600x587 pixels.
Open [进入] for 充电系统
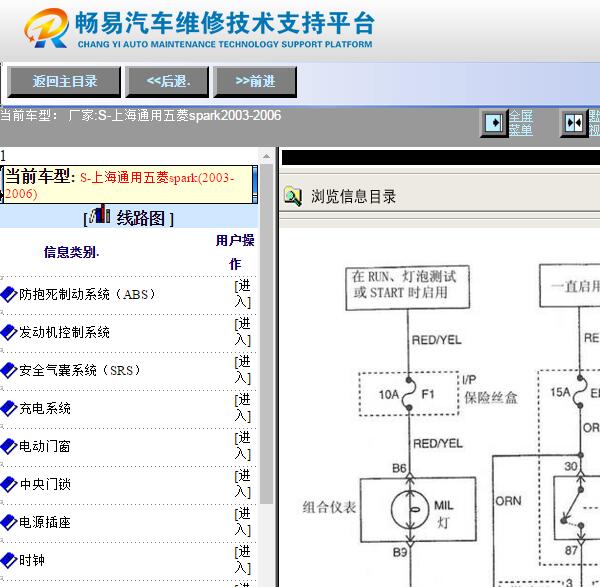click(x=243, y=408)
